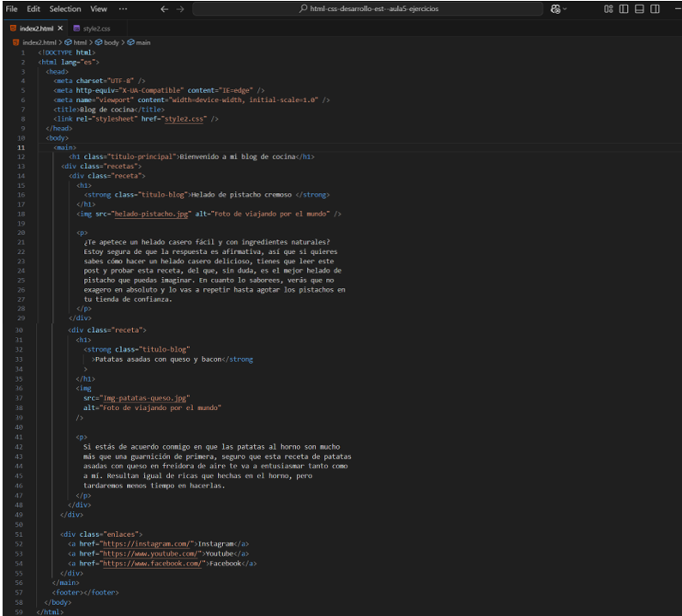Click the text 'tu tienda de confianza.'
The height and width of the screenshot is (616, 682).
[x=128, y=299]
